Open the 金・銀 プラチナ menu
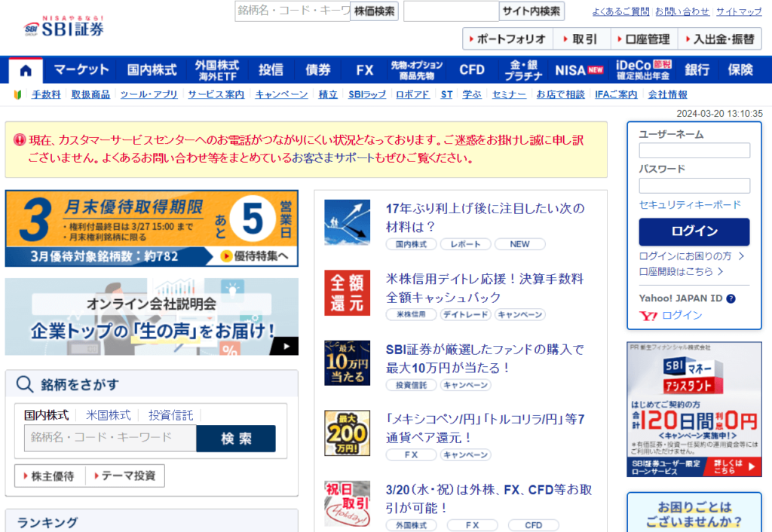This screenshot has height=532, width=772. [523, 70]
